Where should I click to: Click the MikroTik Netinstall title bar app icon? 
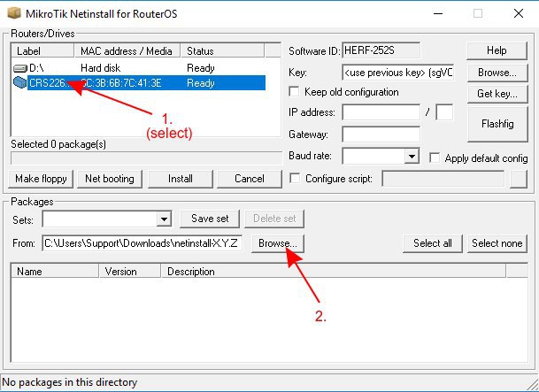tap(14, 13)
